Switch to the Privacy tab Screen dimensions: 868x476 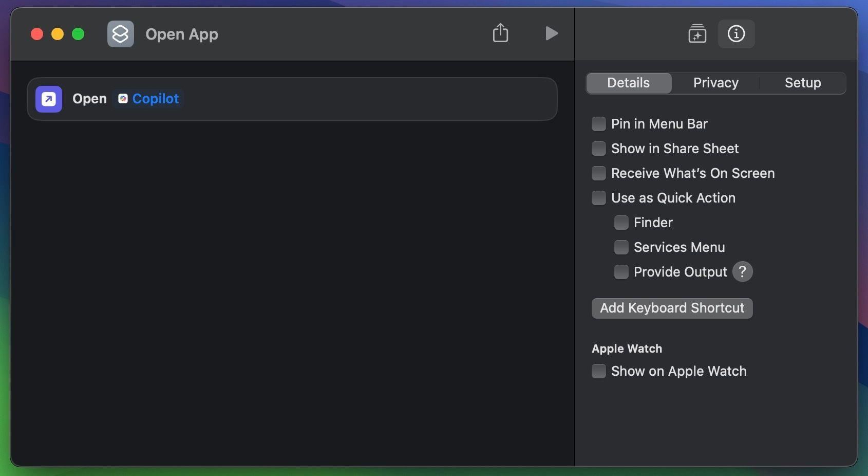click(x=715, y=83)
